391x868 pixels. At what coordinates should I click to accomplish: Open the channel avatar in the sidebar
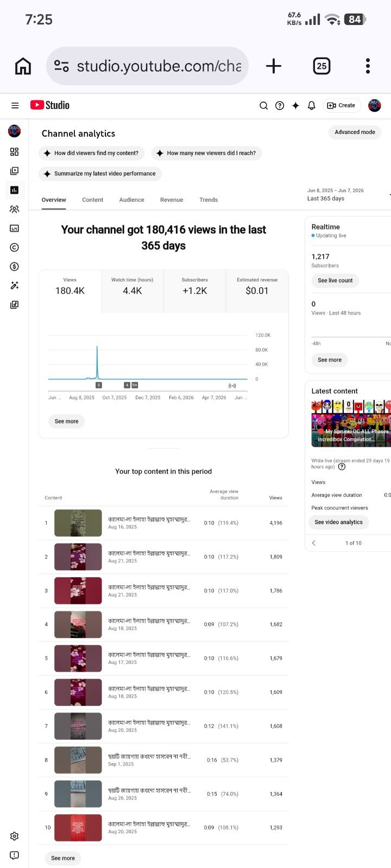click(15, 131)
